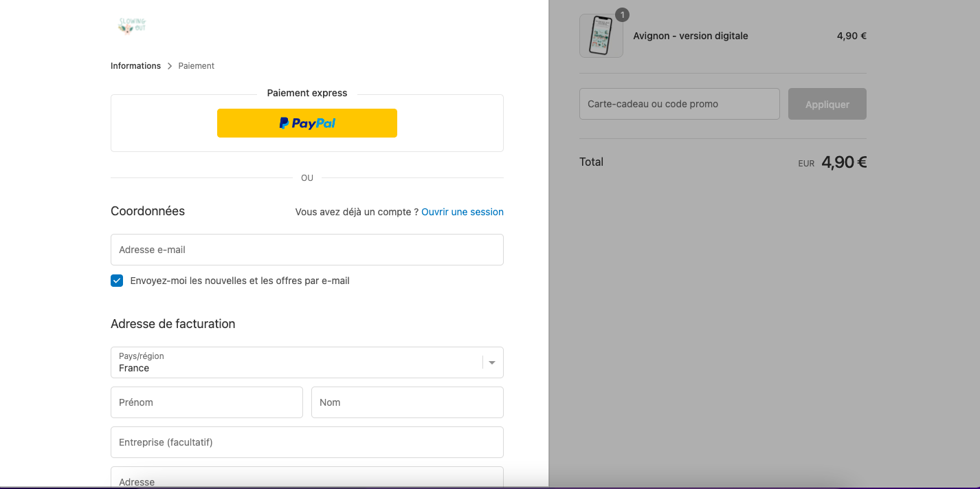Uncheck the newsletter offers by e-mail checkbox
The image size is (980, 489).
[117, 281]
